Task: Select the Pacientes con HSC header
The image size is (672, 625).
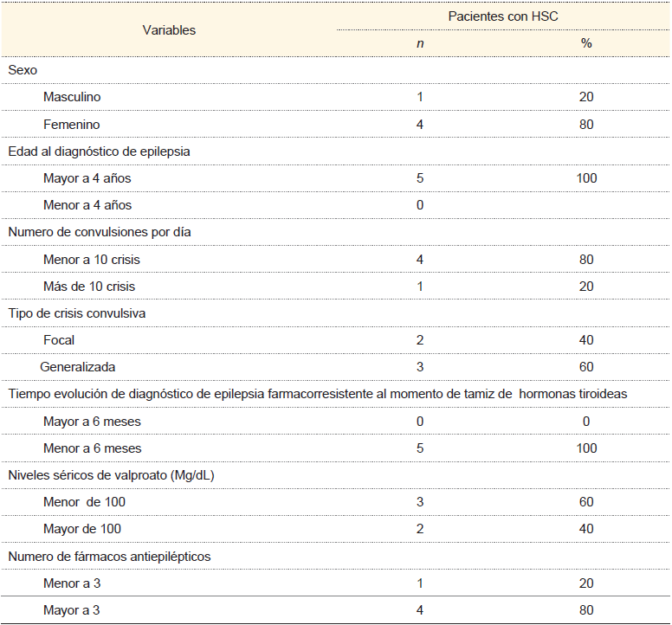Action: 502,17
